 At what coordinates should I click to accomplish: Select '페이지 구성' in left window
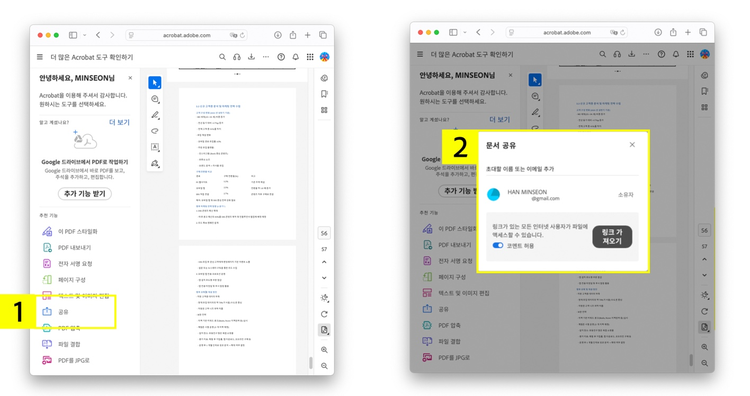(x=64, y=280)
